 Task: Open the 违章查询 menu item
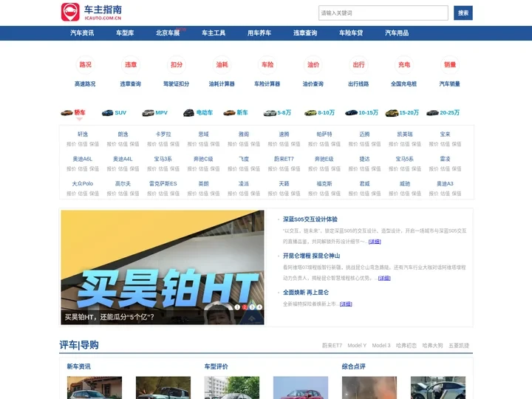click(x=305, y=33)
